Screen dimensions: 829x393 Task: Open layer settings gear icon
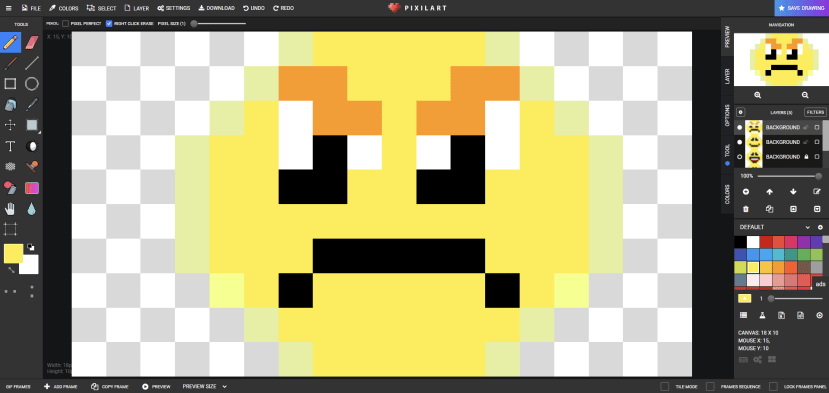741,112
